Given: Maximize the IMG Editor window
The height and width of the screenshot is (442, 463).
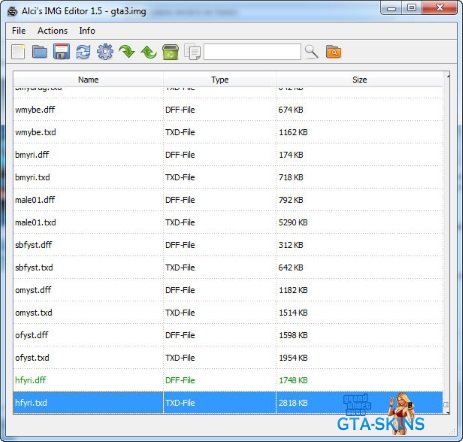Looking at the screenshot, I should coord(412,8).
